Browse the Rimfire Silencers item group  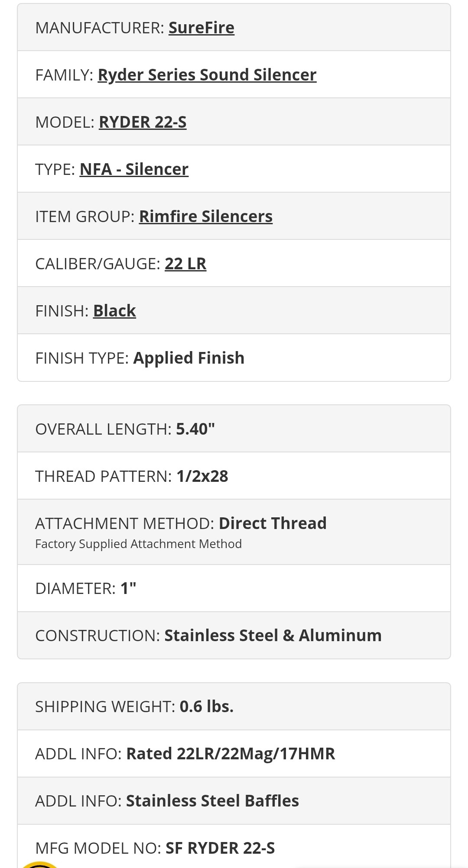[x=206, y=216]
